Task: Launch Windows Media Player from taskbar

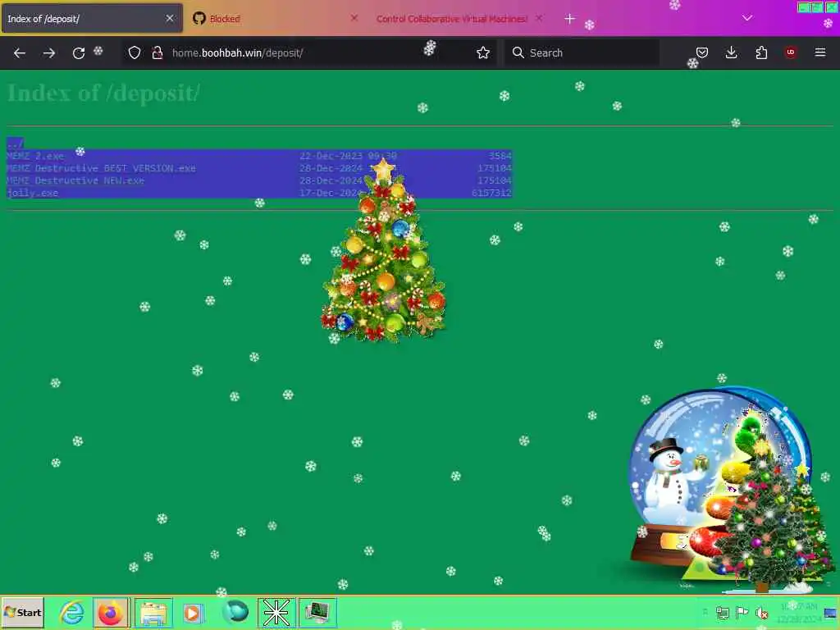Action: pos(194,612)
